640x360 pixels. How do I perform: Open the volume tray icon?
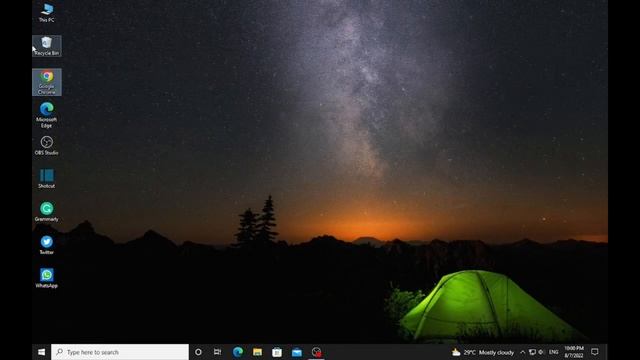click(541, 352)
